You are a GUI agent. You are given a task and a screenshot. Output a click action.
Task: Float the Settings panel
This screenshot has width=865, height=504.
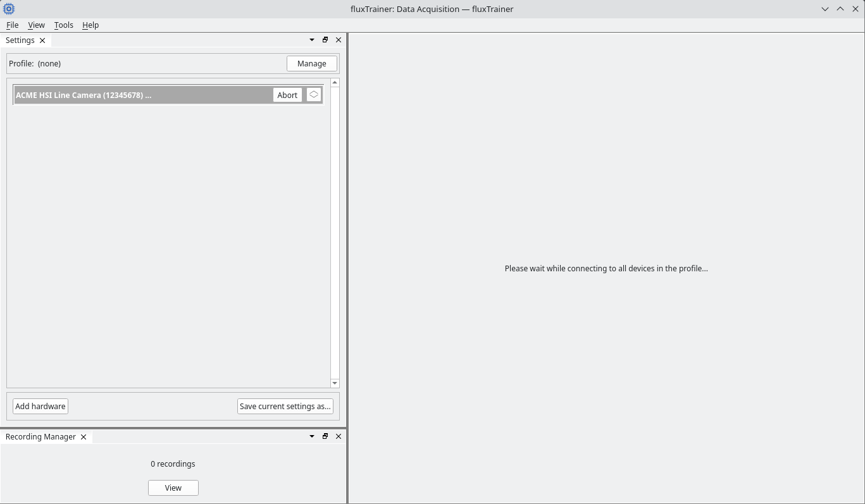pos(325,40)
